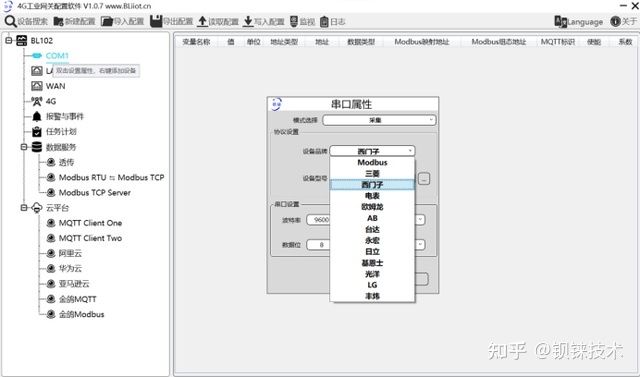
Task: Click the '...' browse button beside 设备型号
Action: pyautogui.click(x=424, y=179)
